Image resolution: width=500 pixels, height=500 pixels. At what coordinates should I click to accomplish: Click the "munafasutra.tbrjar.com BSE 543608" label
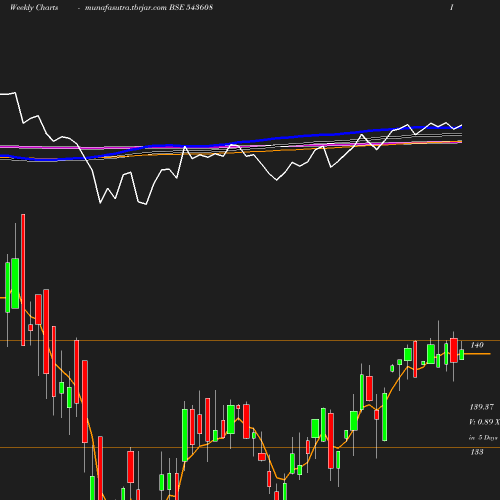coord(149,8)
